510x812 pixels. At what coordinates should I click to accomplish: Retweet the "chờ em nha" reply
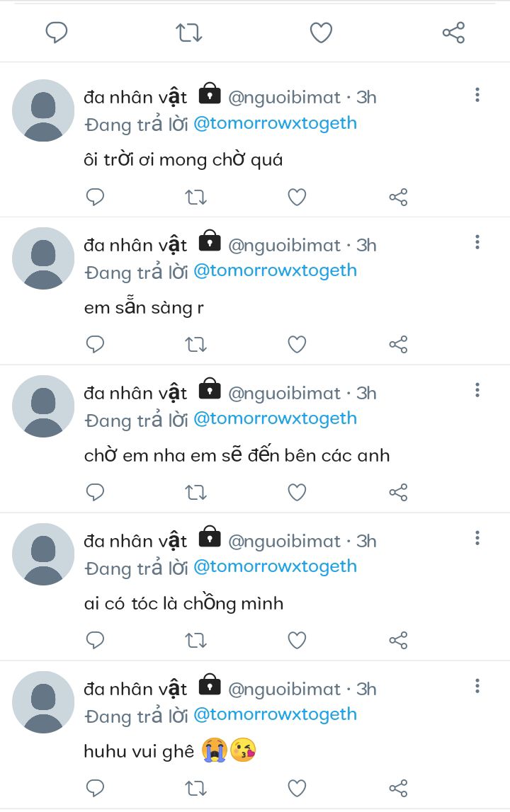(x=195, y=492)
